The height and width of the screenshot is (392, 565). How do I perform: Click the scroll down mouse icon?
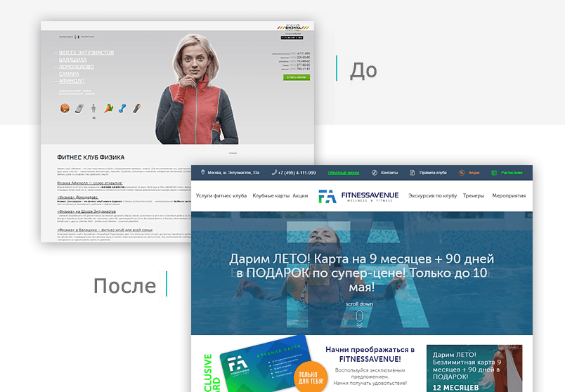click(359, 316)
